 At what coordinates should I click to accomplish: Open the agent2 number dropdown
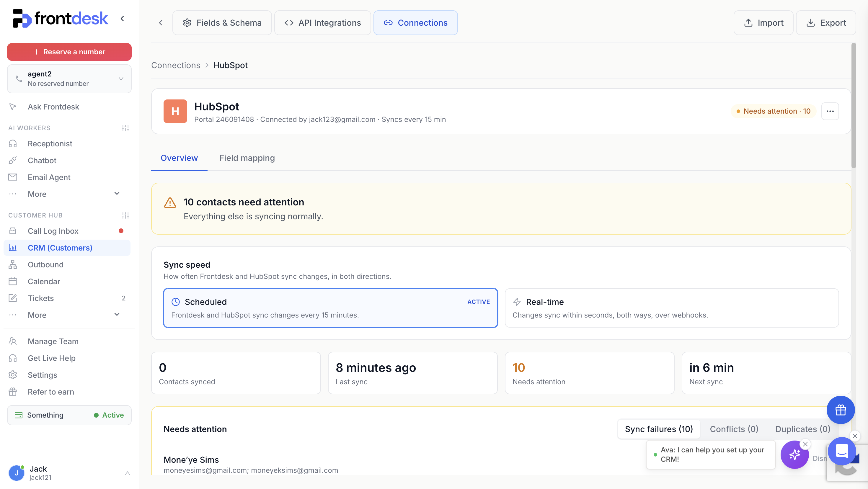[x=69, y=79]
